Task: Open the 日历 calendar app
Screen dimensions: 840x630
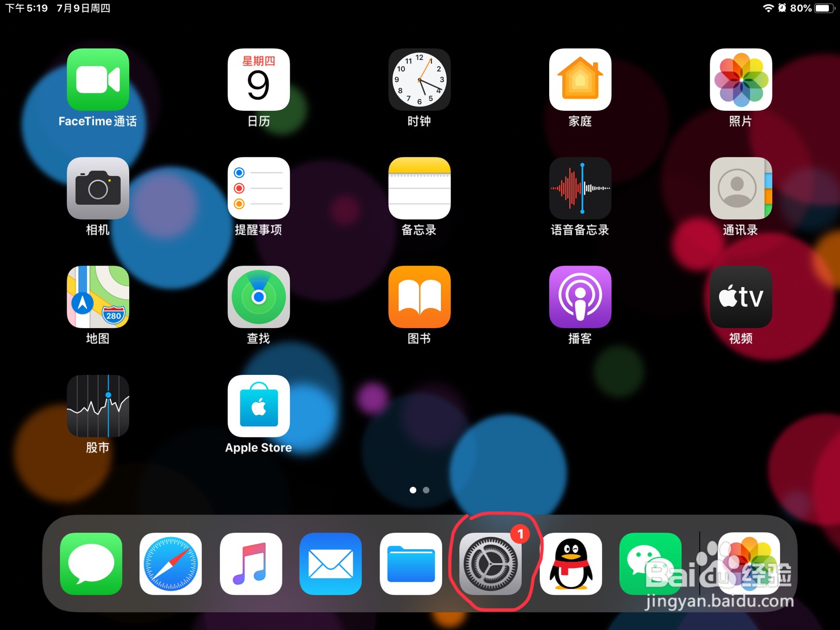Action: [258, 80]
